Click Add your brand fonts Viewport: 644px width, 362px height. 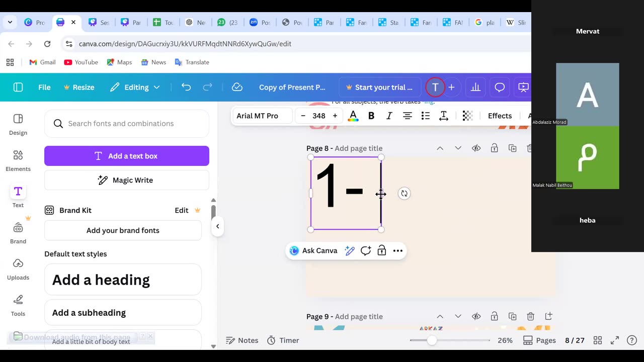[123, 230]
